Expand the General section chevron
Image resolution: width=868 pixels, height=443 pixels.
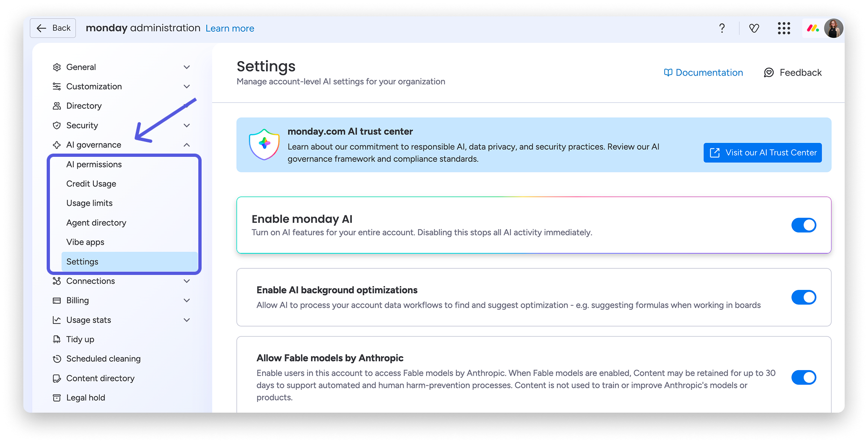pyautogui.click(x=187, y=67)
